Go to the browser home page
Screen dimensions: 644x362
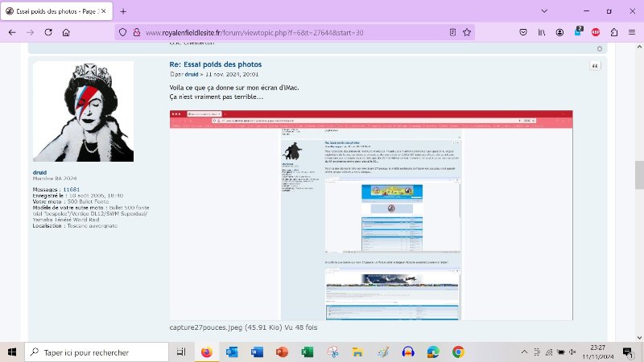click(67, 32)
